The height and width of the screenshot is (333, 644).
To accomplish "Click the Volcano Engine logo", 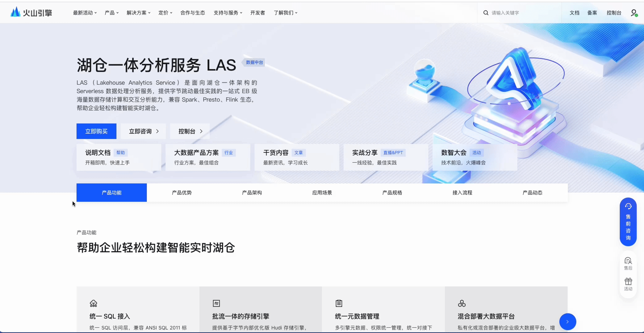I will [x=31, y=13].
